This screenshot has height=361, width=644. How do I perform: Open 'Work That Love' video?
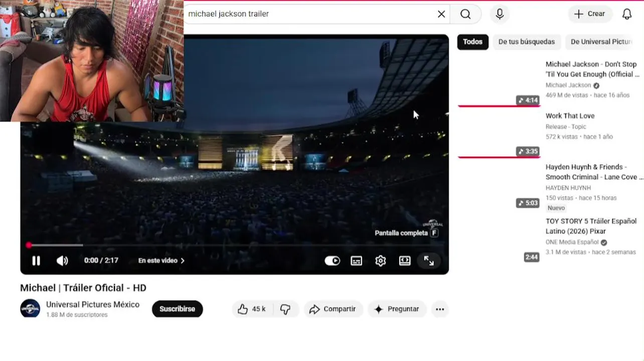click(x=570, y=116)
